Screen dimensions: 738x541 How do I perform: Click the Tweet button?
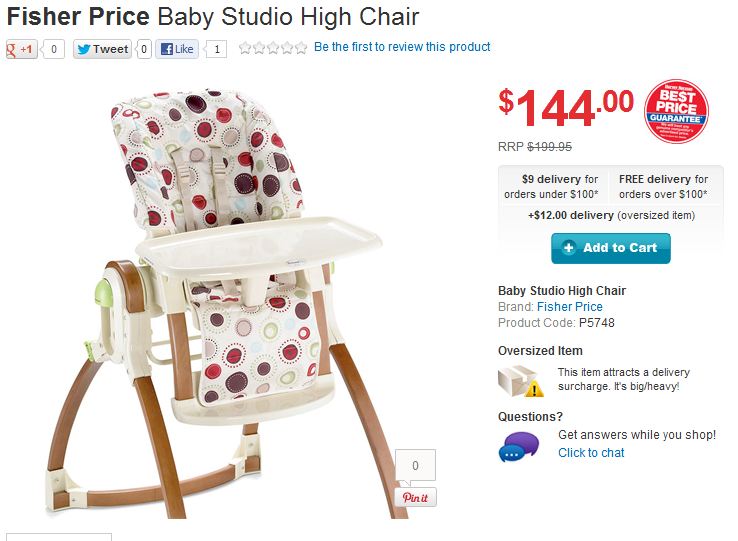point(102,49)
